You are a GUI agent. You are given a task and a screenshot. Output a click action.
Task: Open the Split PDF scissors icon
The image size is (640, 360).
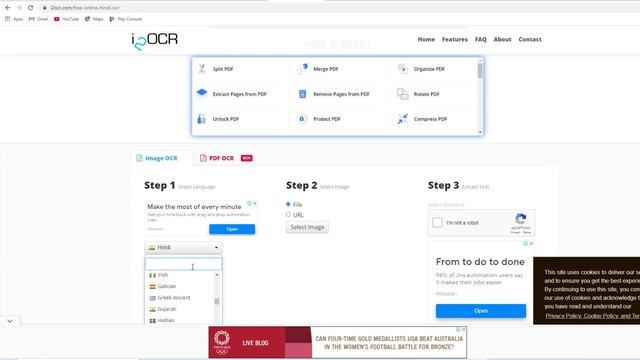pos(202,69)
